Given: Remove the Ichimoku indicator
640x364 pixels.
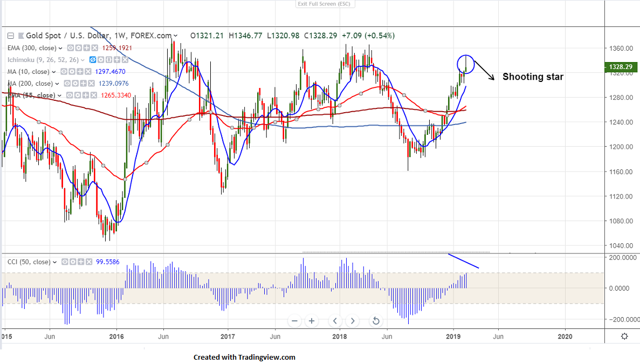Looking at the screenshot, I should click(x=125, y=60).
